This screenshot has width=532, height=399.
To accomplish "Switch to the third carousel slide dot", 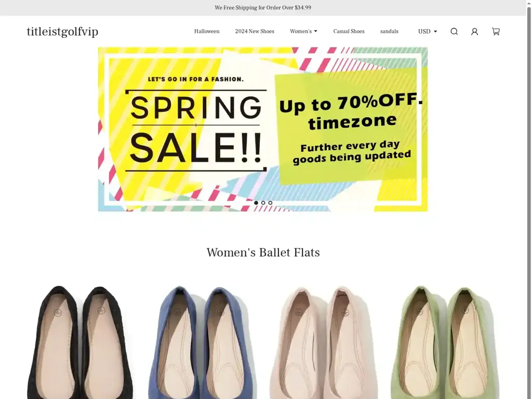I will pyautogui.click(x=270, y=203).
